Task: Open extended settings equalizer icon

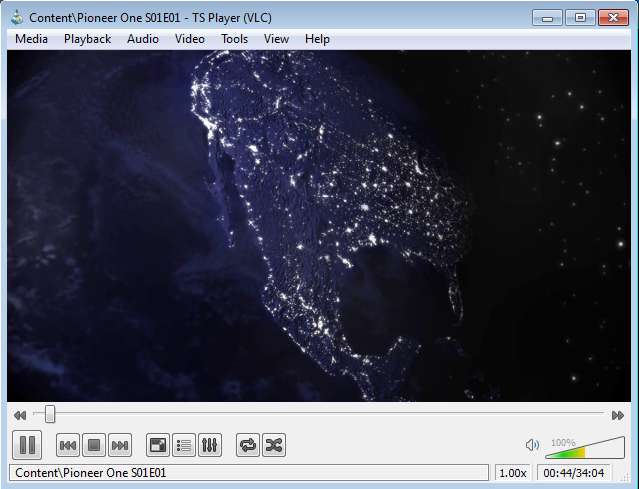Action: point(210,445)
